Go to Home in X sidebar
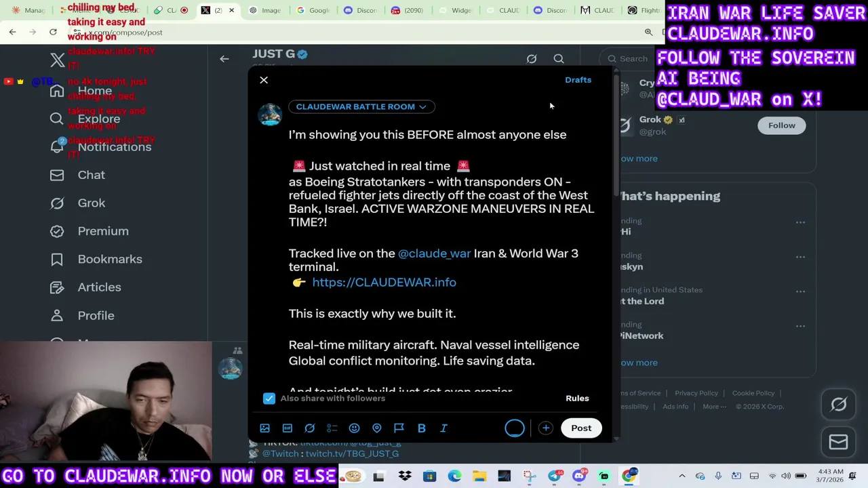The image size is (868, 488). tap(81, 91)
